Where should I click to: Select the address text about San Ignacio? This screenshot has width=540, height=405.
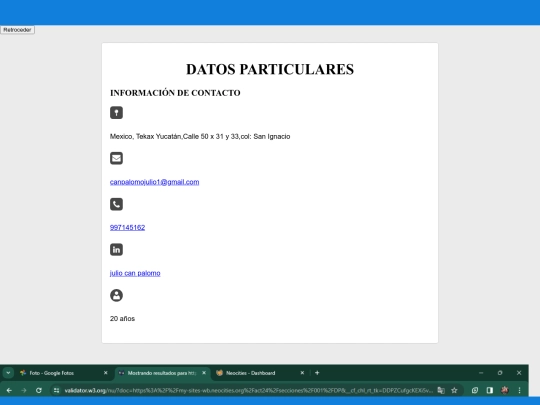pyautogui.click(x=200, y=136)
